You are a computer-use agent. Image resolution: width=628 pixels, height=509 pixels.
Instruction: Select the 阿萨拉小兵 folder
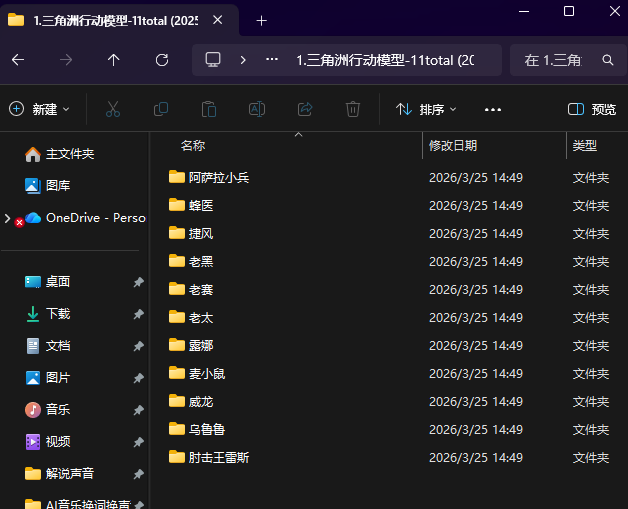tap(219, 178)
